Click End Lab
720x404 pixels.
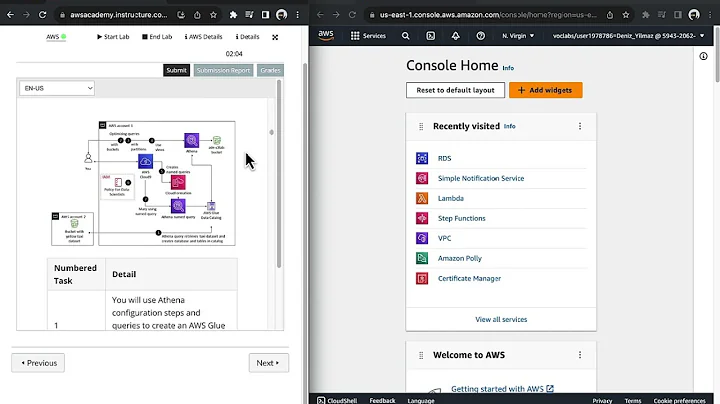157,37
